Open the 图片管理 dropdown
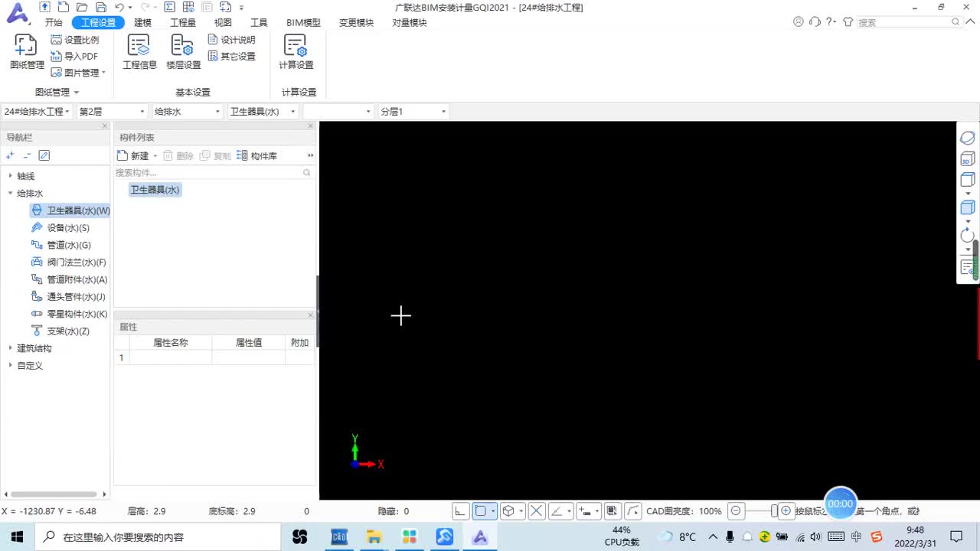This screenshot has height=551, width=980. pyautogui.click(x=79, y=73)
